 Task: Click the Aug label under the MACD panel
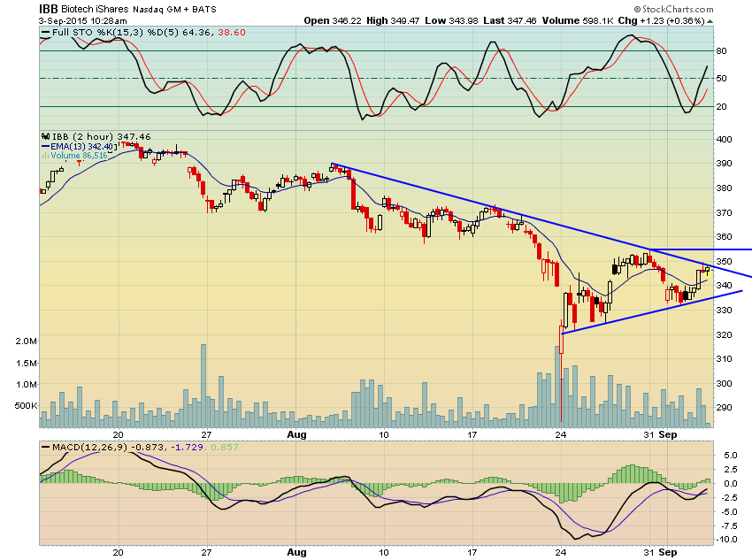[296, 552]
